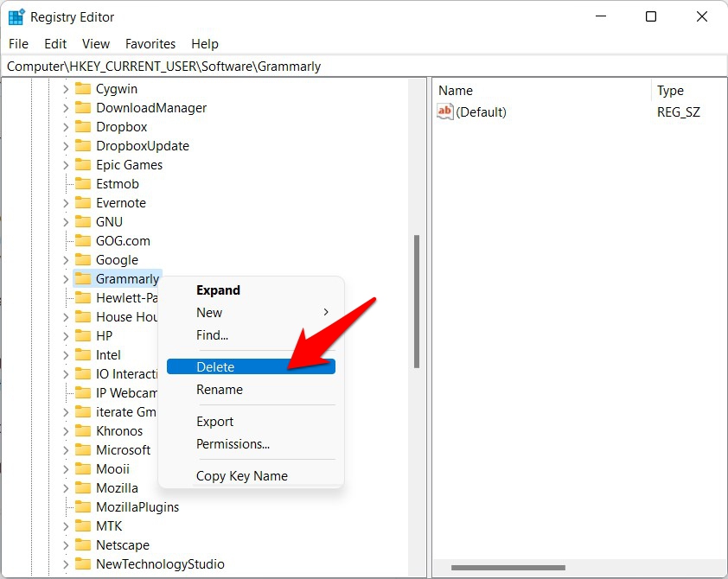Expand the Dropbox key chevron
728x579 pixels.
pos(66,127)
